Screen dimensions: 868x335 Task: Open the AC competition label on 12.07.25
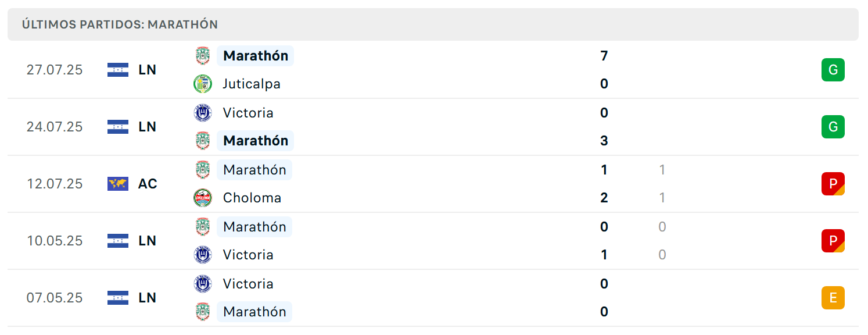tap(148, 184)
